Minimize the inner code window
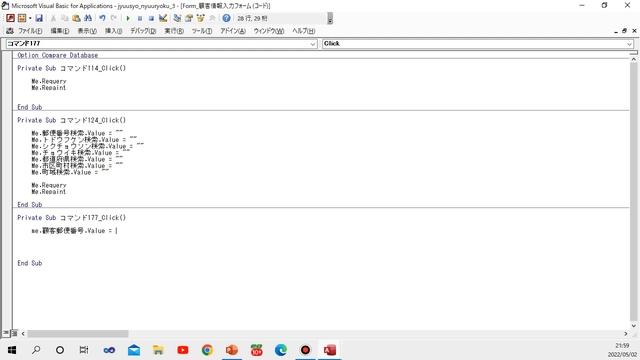This screenshot has width=640, height=360. 616,31
